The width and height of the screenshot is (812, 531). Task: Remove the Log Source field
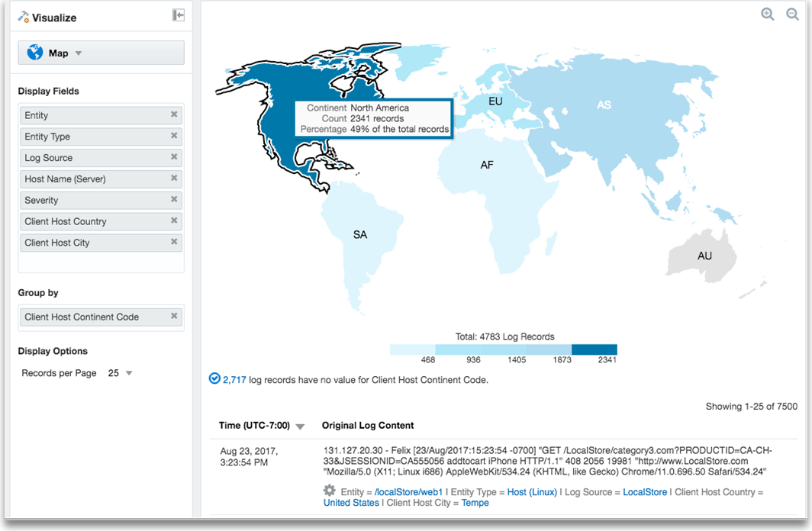click(174, 157)
